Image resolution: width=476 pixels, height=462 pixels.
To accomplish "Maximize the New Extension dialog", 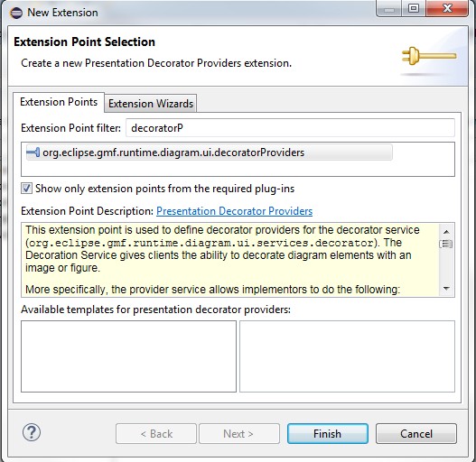I will click(414, 8).
